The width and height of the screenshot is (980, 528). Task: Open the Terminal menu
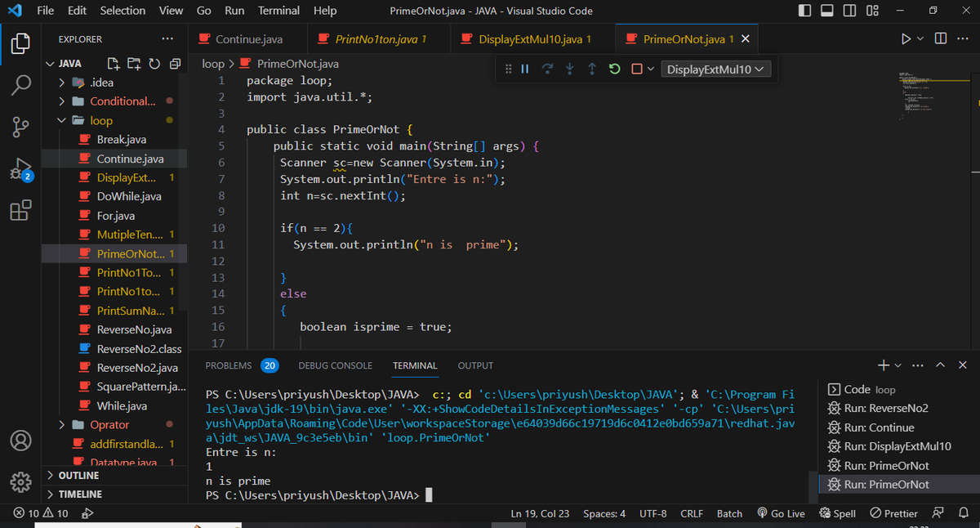(x=278, y=11)
